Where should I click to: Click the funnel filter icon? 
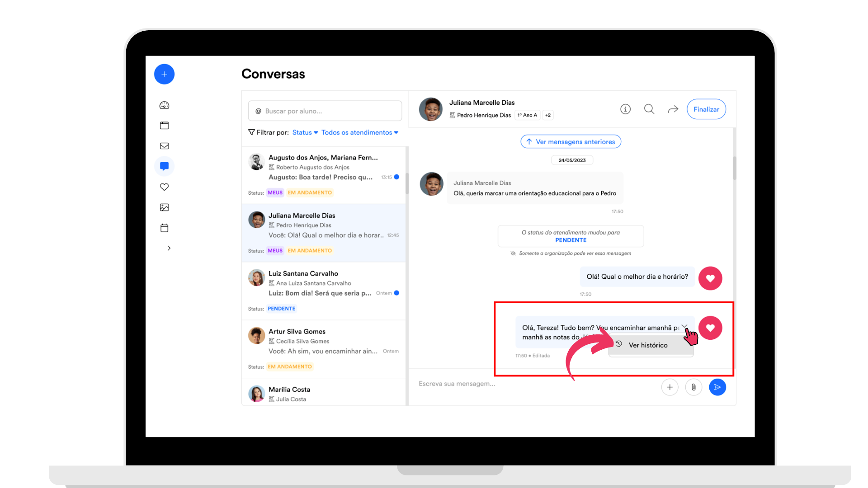pos(251,132)
